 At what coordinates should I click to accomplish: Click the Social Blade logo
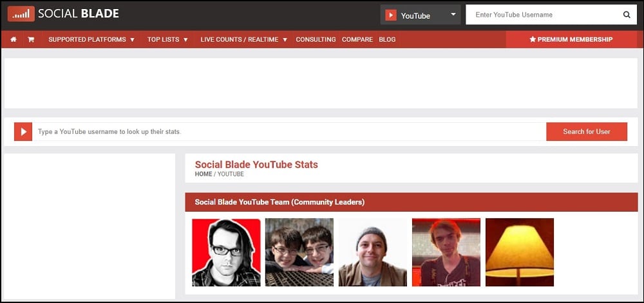(x=63, y=14)
